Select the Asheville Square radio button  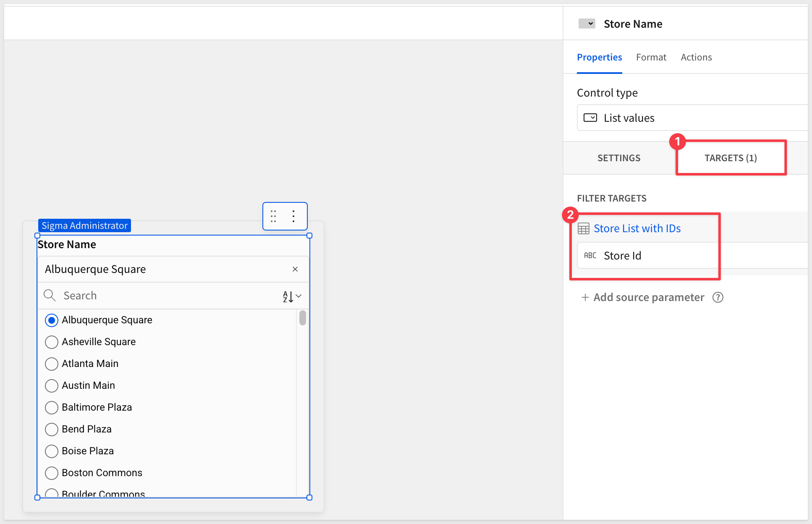point(52,342)
